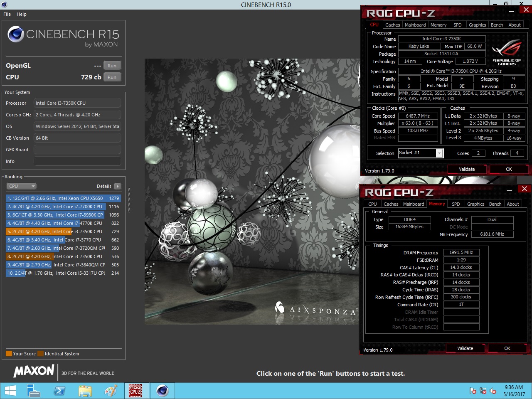Switch to Caches tab in upper CPU-Z

[x=392, y=25]
